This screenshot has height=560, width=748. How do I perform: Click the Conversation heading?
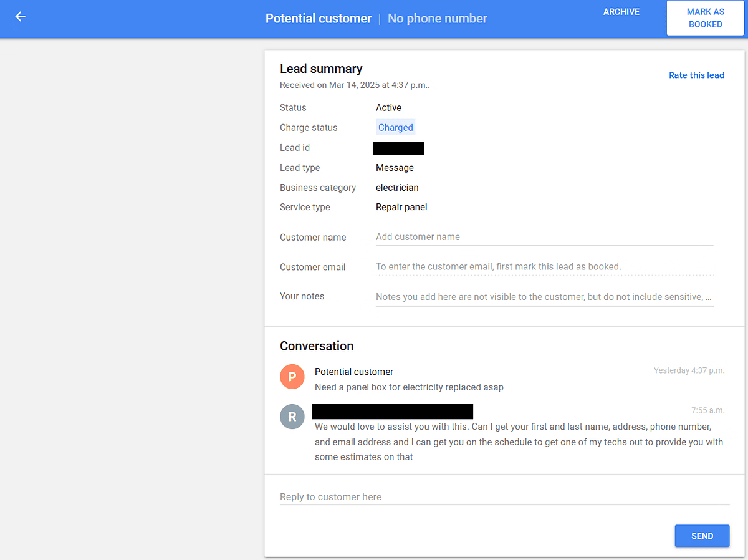pos(317,346)
